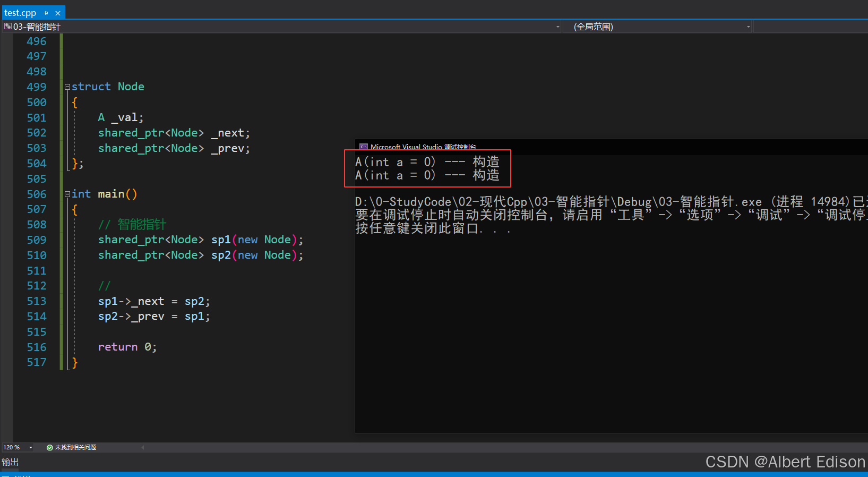This screenshot has height=477, width=868.
Task: Click the 'struct Node' declaration text
Action: [108, 87]
